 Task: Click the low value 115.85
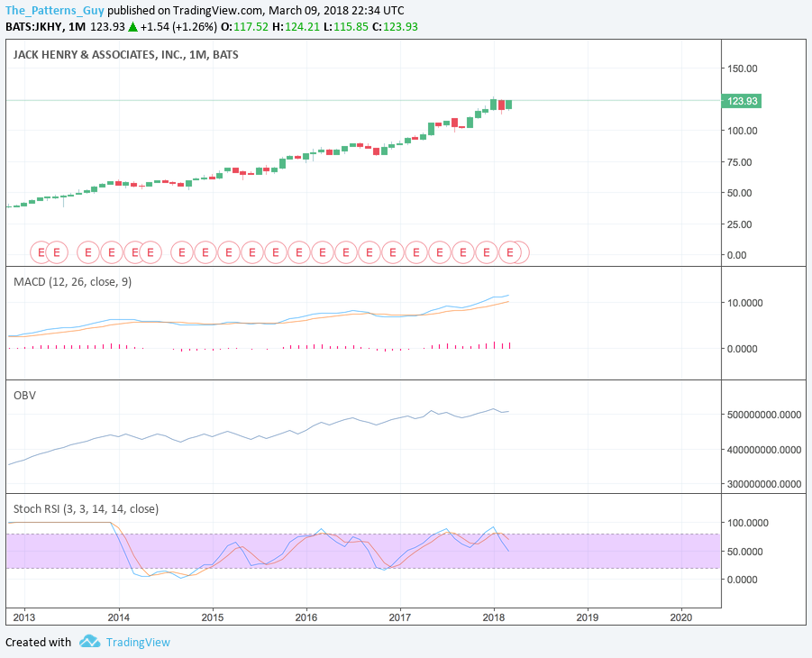[351, 26]
